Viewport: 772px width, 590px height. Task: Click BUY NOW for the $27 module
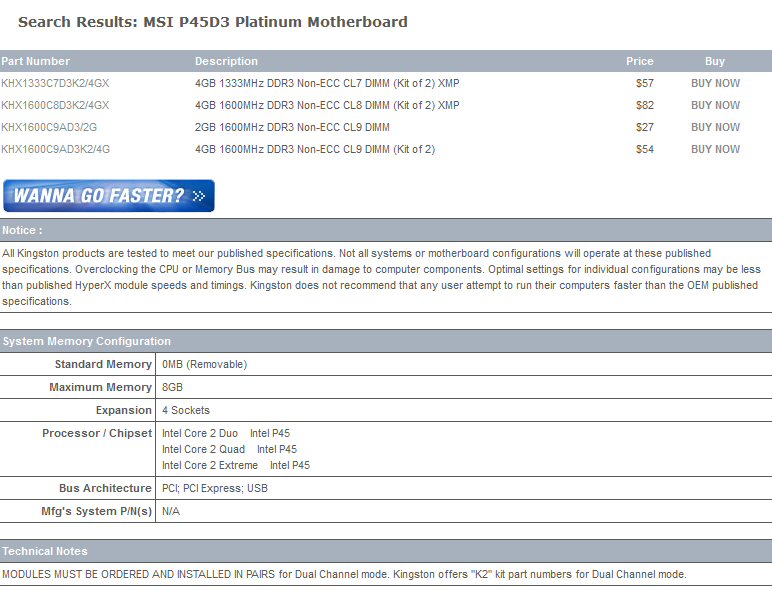[x=715, y=128]
